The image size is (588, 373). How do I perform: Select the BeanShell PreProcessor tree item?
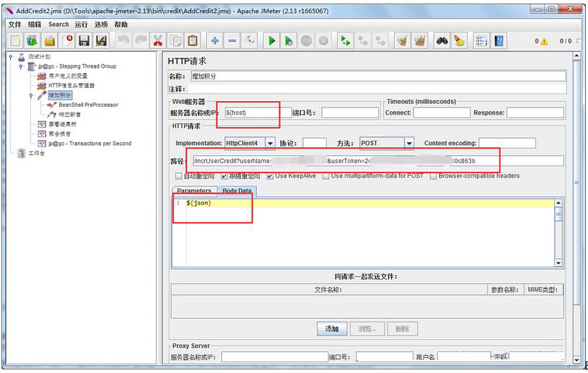tap(88, 105)
